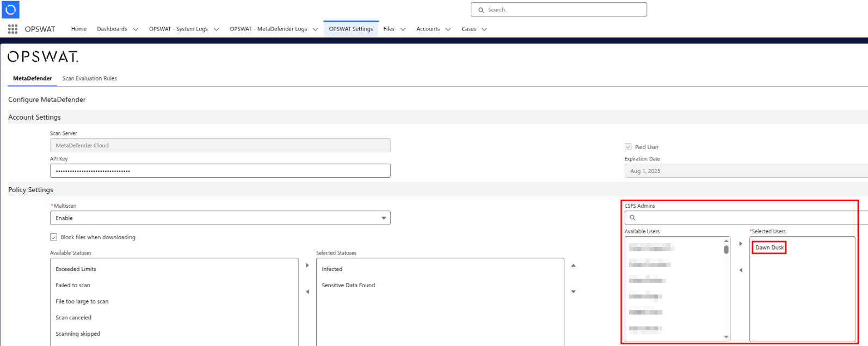Click Available Users scroll up arrow
This screenshot has height=346, width=868.
click(726, 240)
